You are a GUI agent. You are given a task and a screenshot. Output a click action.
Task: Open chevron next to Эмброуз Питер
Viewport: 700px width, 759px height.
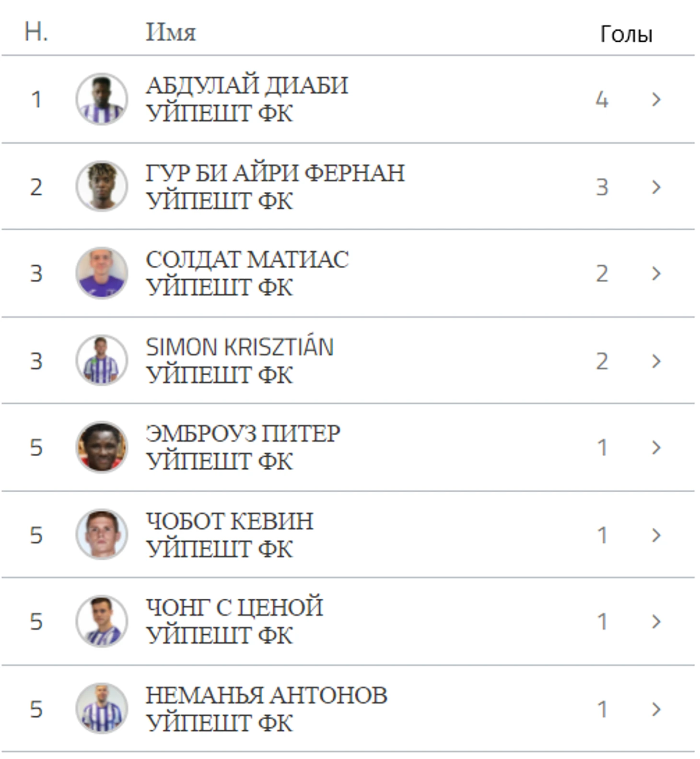coord(656,448)
